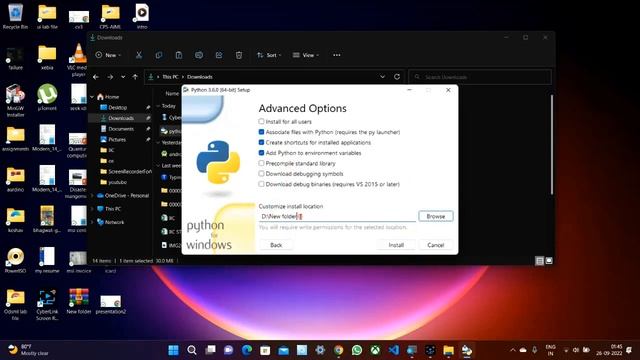Open the Sort dropdown in File Explorer
Screen dimensions: 640x360
269,55
